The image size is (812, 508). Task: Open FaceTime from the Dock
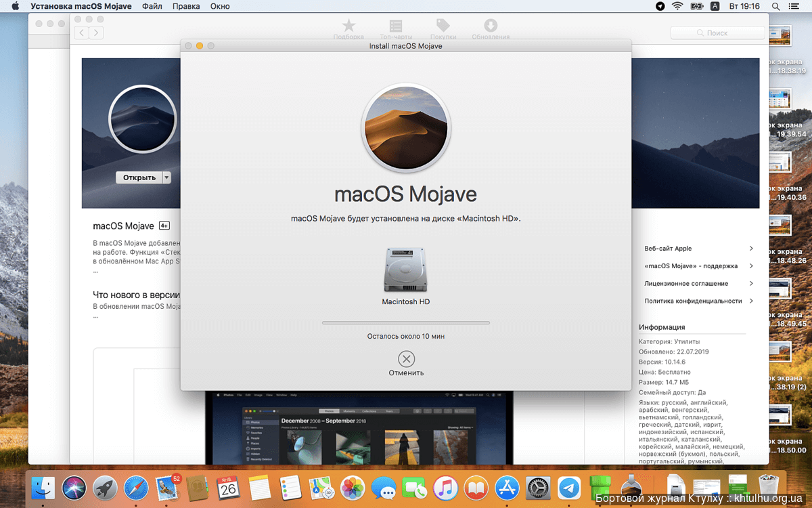(414, 487)
